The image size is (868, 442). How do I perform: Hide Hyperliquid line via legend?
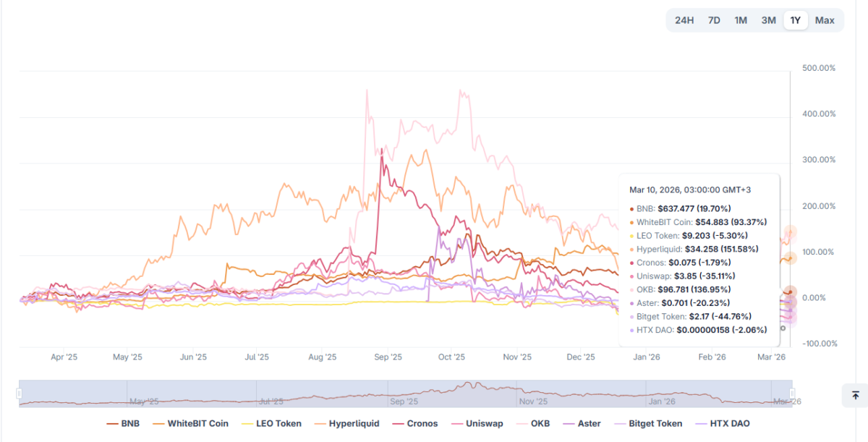(x=347, y=424)
